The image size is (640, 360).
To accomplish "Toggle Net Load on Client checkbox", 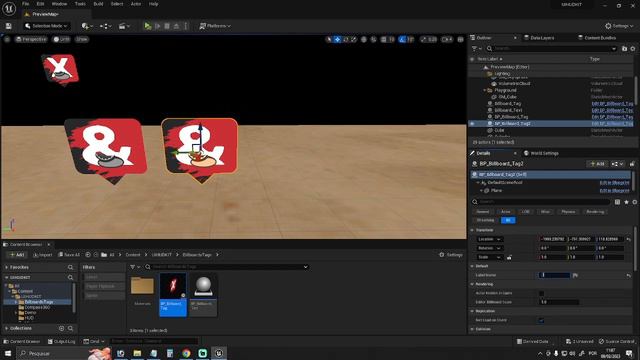I will click(x=541, y=320).
